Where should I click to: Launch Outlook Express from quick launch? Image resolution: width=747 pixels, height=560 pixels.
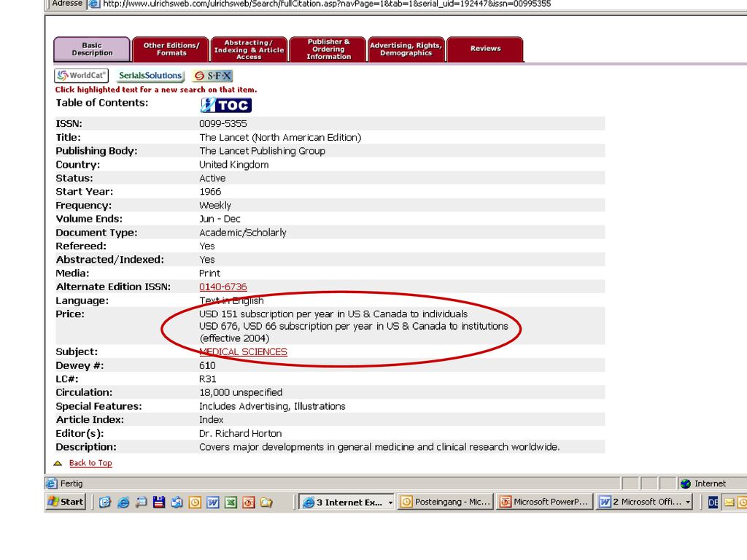point(105,502)
